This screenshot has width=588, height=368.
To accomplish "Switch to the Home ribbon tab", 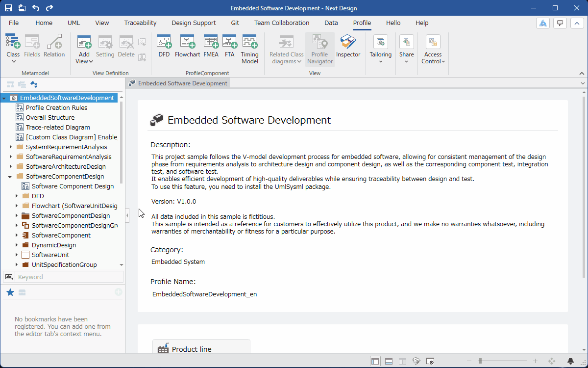I will click(44, 23).
